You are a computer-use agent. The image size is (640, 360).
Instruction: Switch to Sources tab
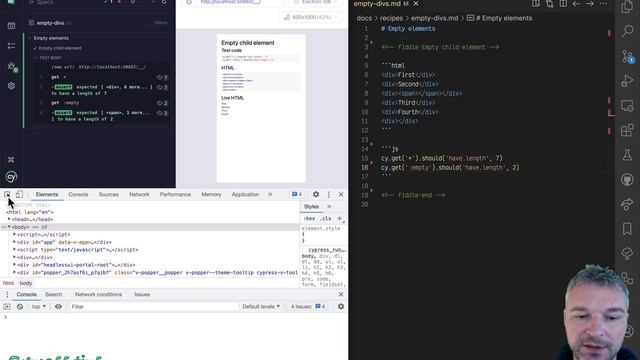pyautogui.click(x=109, y=195)
